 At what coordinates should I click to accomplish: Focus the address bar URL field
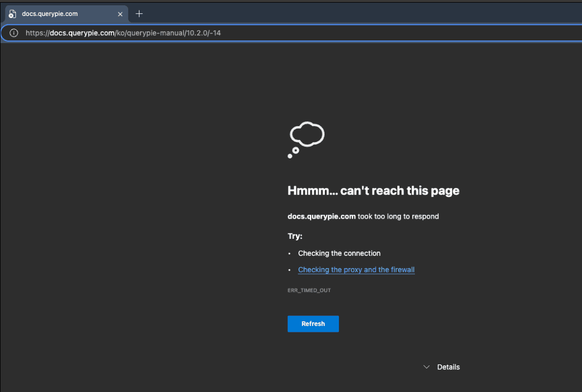(319, 33)
